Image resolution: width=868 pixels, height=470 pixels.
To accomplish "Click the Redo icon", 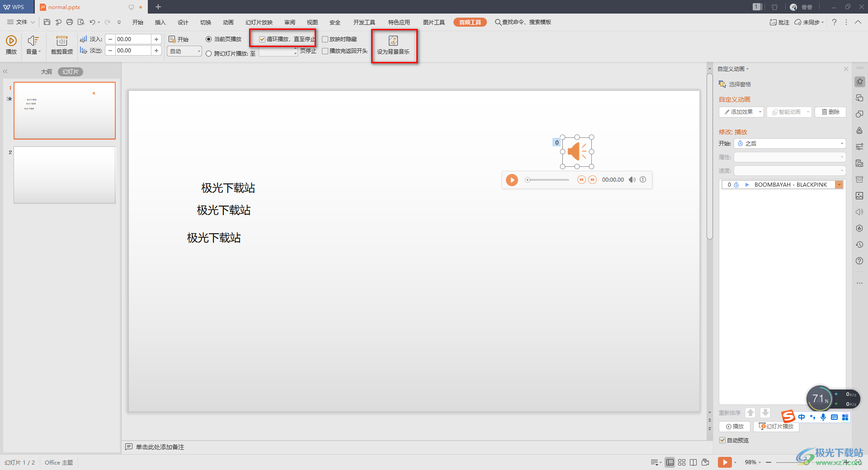I will (x=108, y=22).
